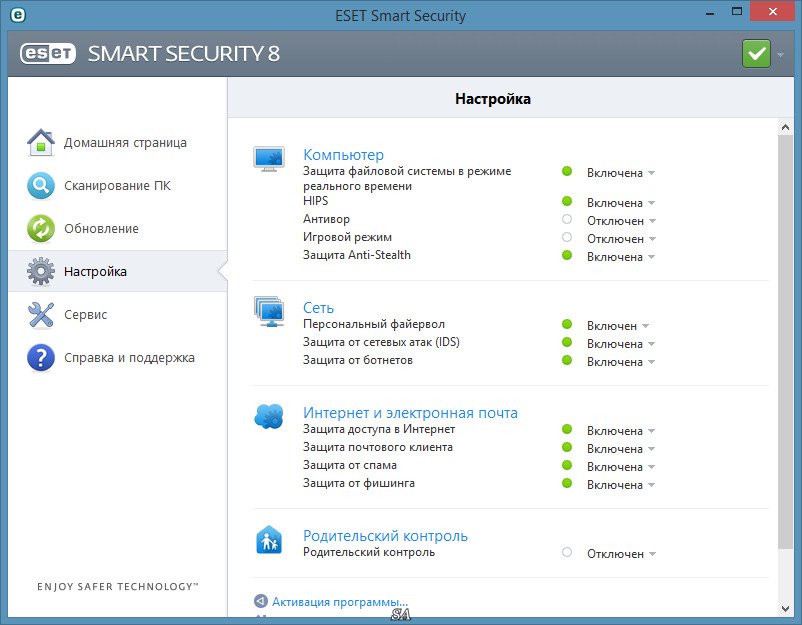This screenshot has height=625, width=802.
Task: Click the ESET logo in the header
Action: click(48, 53)
